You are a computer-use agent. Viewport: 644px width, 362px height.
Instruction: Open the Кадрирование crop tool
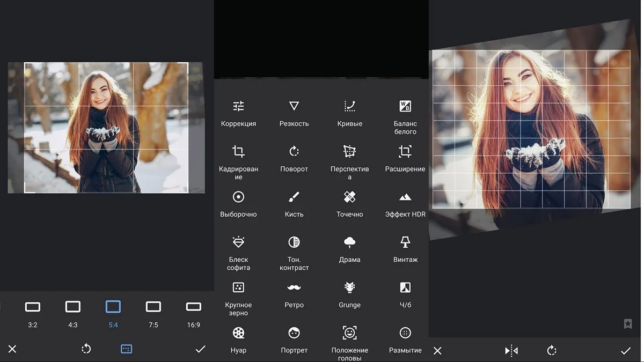point(238,162)
